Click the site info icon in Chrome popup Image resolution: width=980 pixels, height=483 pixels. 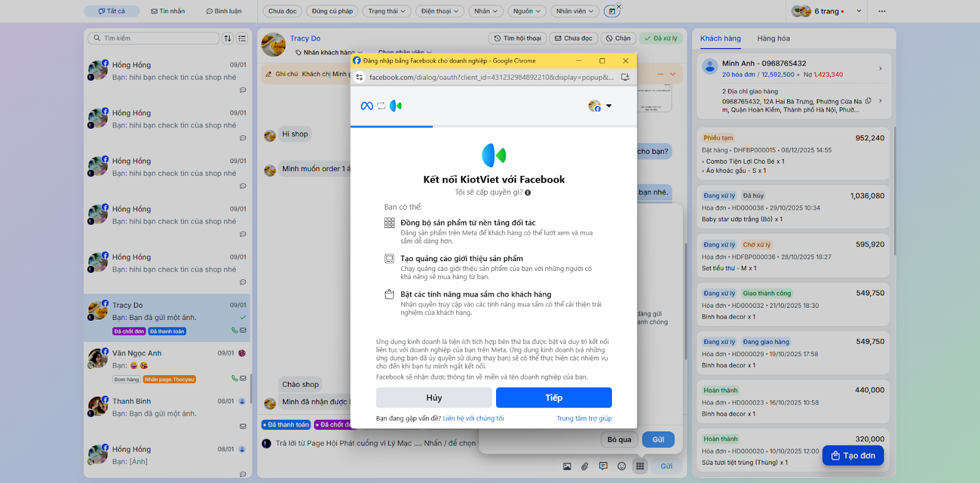[x=360, y=77]
